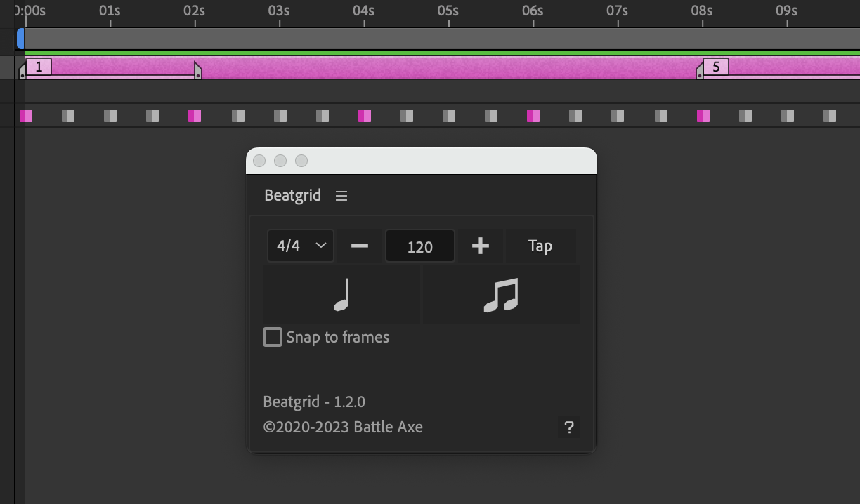Click the gray keyframe near 03s

pyautogui.click(x=280, y=115)
